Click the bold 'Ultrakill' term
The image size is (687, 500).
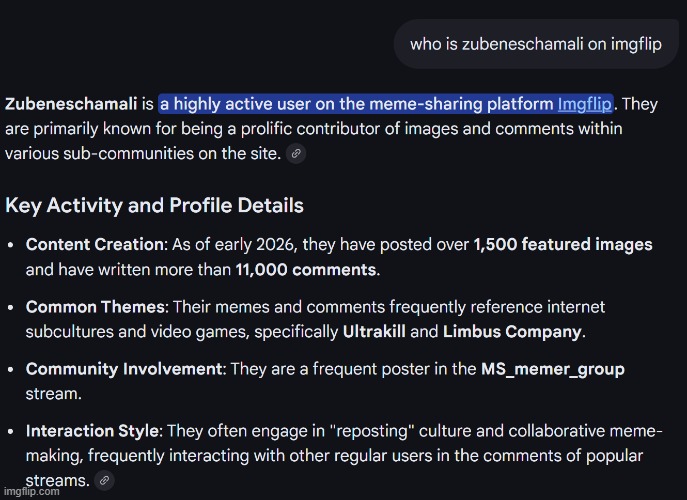tap(376, 332)
